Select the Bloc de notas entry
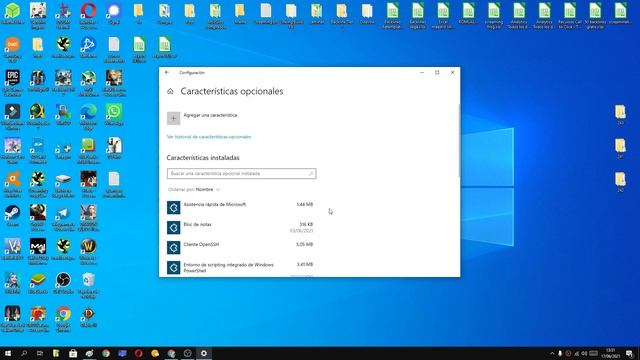The width and height of the screenshot is (640, 360). pyautogui.click(x=241, y=227)
